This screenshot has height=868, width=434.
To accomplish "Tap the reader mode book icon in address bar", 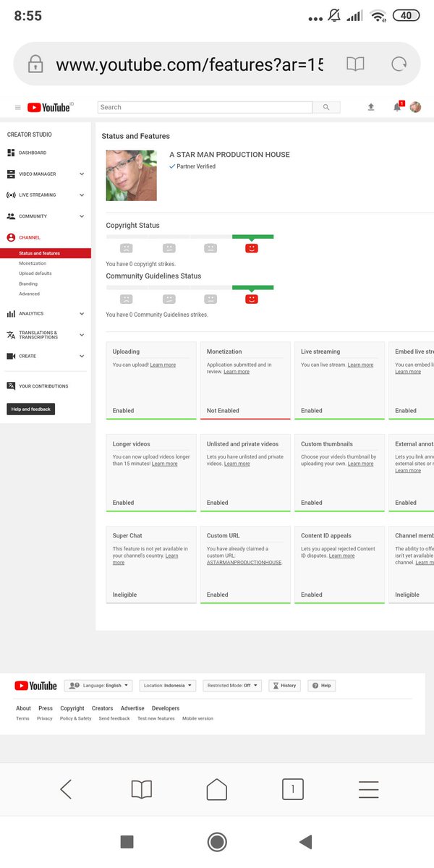I will tap(355, 64).
